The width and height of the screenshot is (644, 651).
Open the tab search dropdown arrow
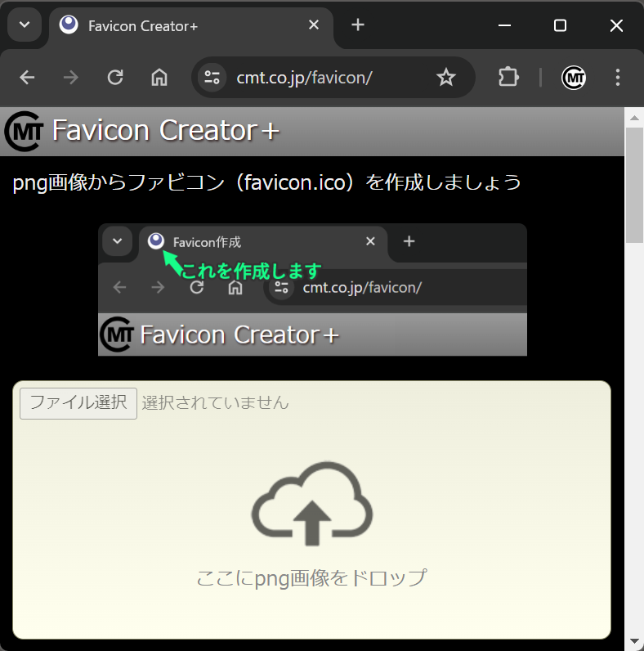[25, 25]
